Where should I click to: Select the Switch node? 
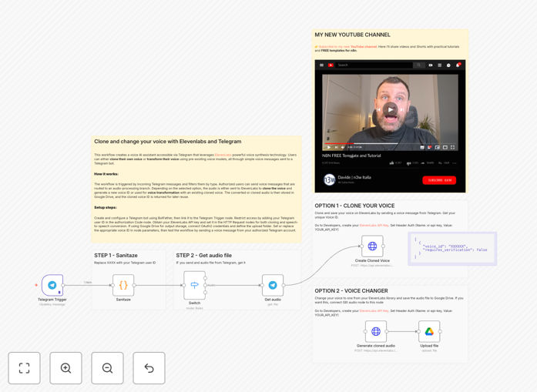coord(194,285)
